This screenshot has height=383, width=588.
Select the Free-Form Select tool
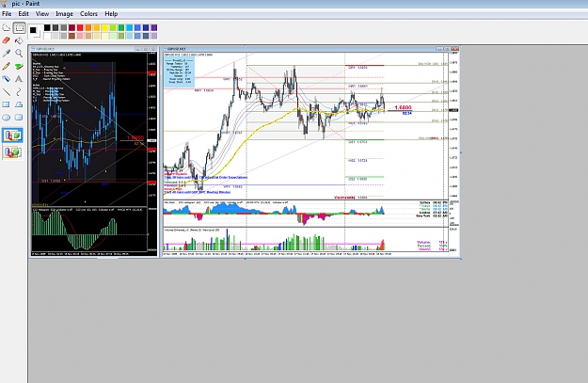click(x=6, y=27)
